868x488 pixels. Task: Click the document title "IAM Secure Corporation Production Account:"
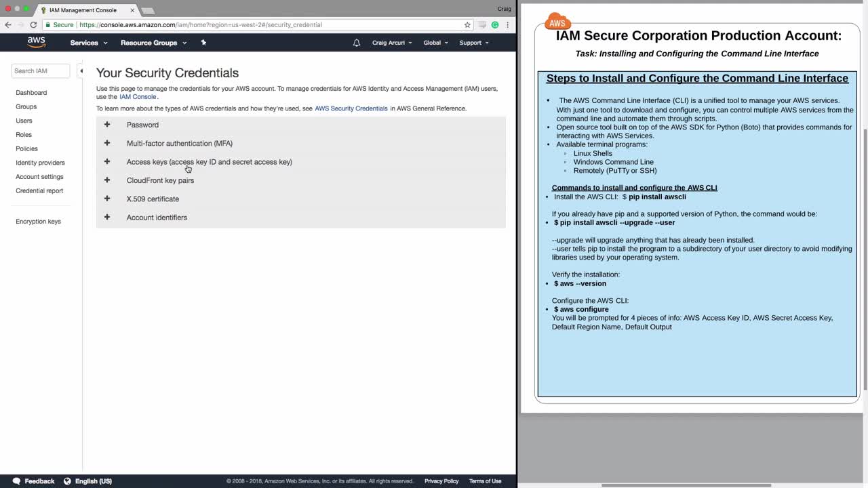[698, 36]
